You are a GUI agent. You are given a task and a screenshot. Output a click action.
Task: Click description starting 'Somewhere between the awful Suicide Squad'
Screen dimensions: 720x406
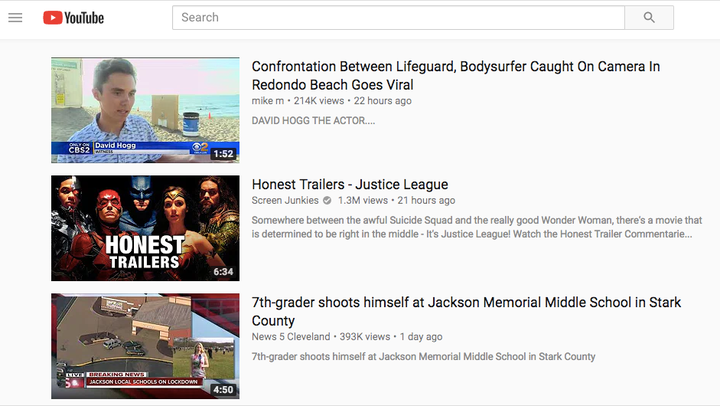tap(477, 227)
